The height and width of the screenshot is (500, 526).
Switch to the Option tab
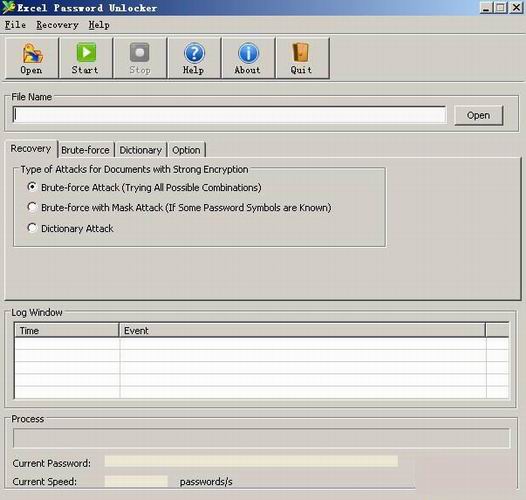pyautogui.click(x=186, y=150)
